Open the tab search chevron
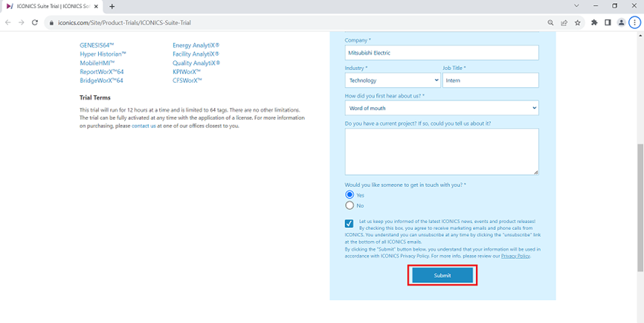Image resolution: width=644 pixels, height=323 pixels. [x=576, y=6]
